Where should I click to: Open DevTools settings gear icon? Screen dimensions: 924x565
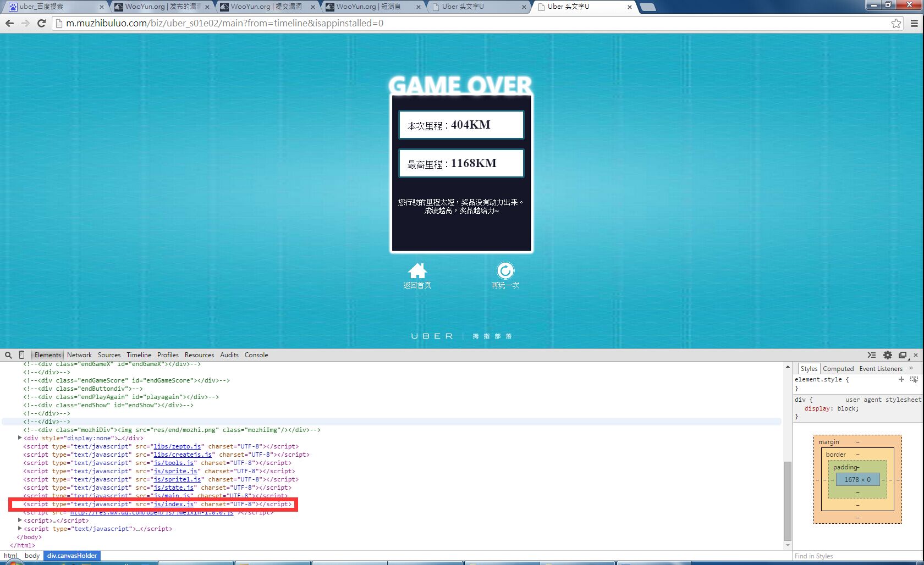coord(887,355)
